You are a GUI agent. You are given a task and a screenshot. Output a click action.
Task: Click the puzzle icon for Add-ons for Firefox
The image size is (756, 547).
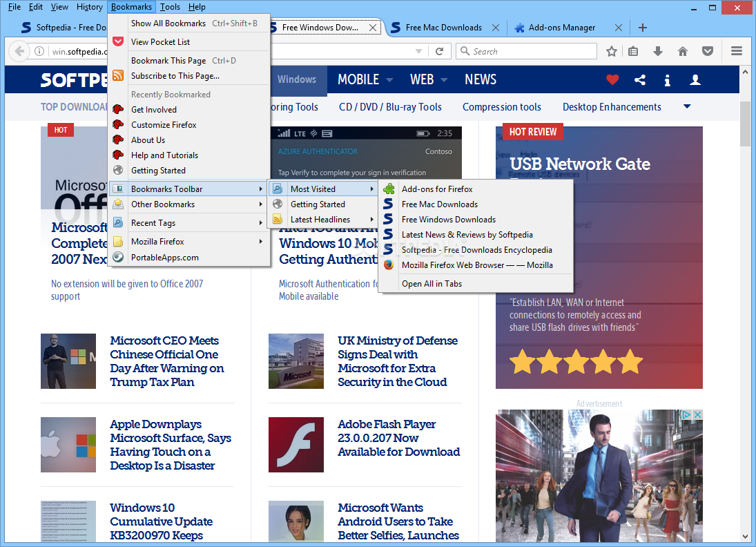point(389,189)
